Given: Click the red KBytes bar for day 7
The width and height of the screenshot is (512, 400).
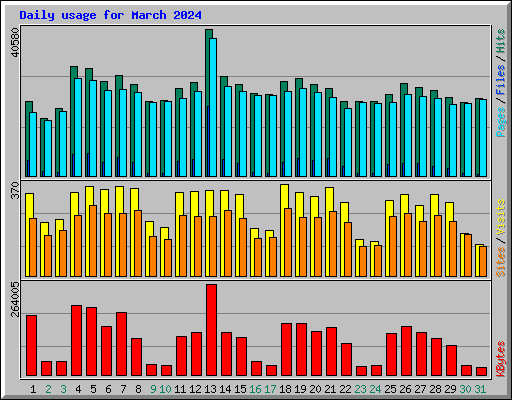Looking at the screenshot, I should coord(121,344).
